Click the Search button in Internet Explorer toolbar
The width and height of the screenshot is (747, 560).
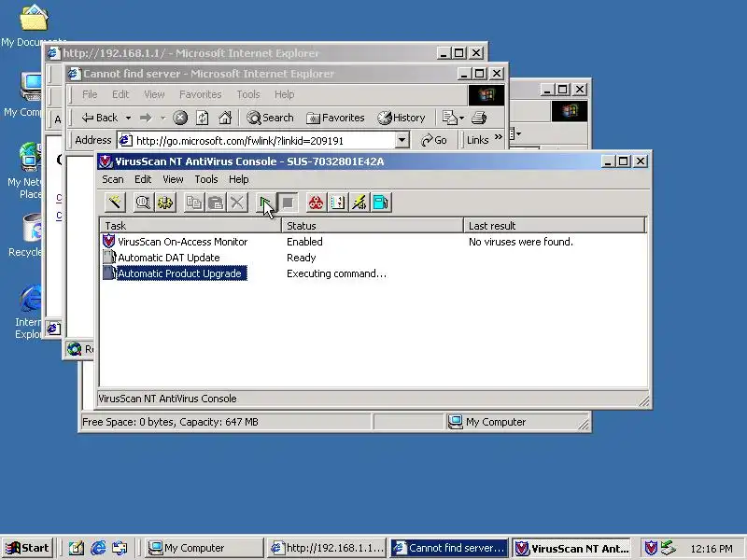click(270, 118)
